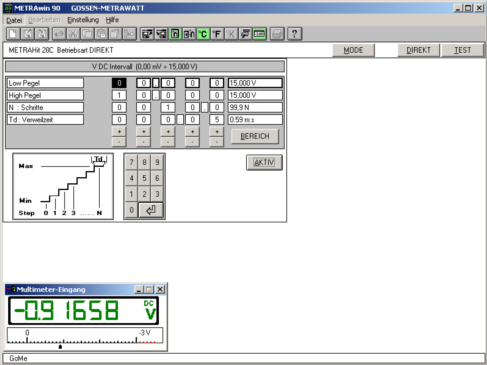
Task: Select the highlighted black Low Pegel digit field
Action: pyautogui.click(x=119, y=83)
